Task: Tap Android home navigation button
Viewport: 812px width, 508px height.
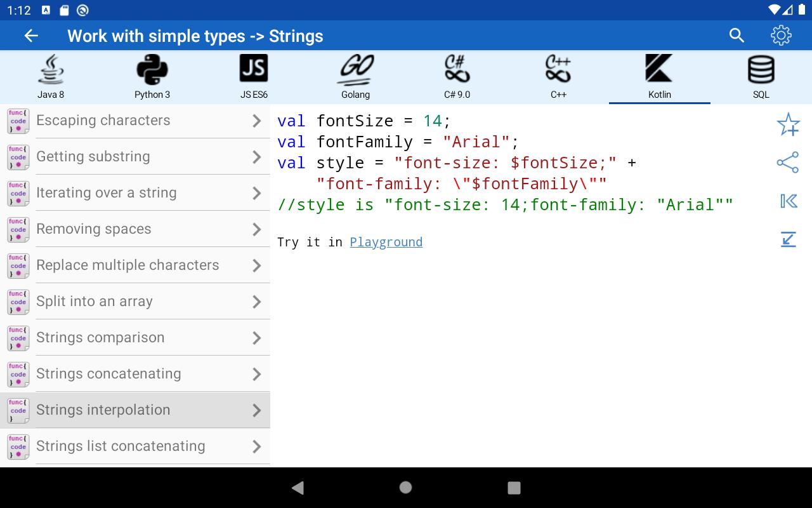Action: coord(406,488)
